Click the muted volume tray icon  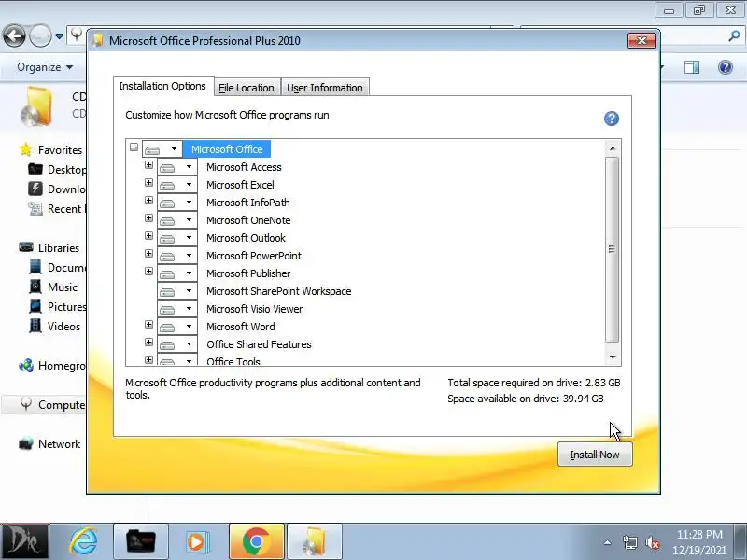click(653, 542)
